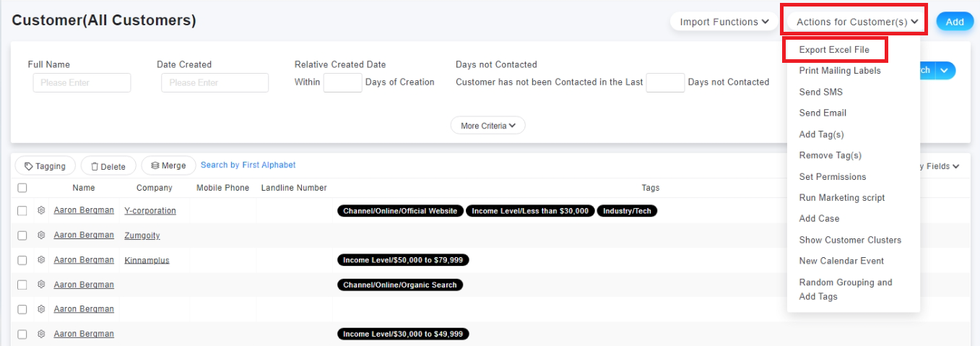Click the gear icon in Y-corporation row
This screenshot has height=346, width=980.
pyautogui.click(x=41, y=211)
